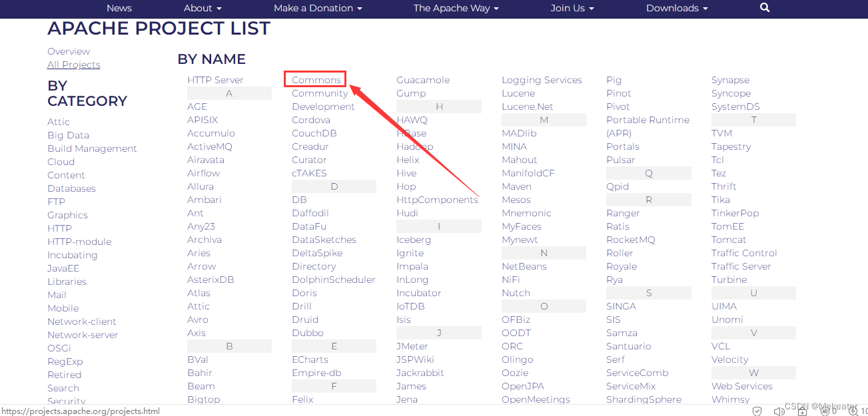Open the ShardingSphere project
Viewport: 868px width, 416px height.
[644, 399]
